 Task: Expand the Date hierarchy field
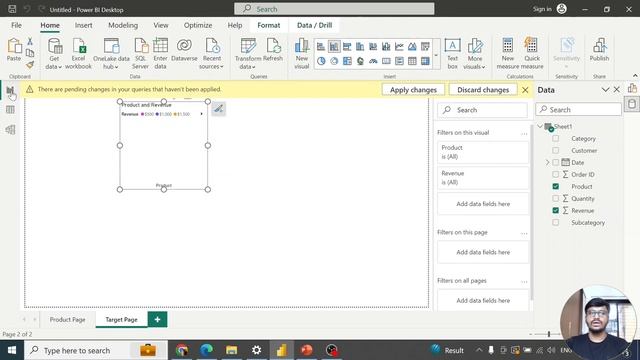pyautogui.click(x=548, y=162)
